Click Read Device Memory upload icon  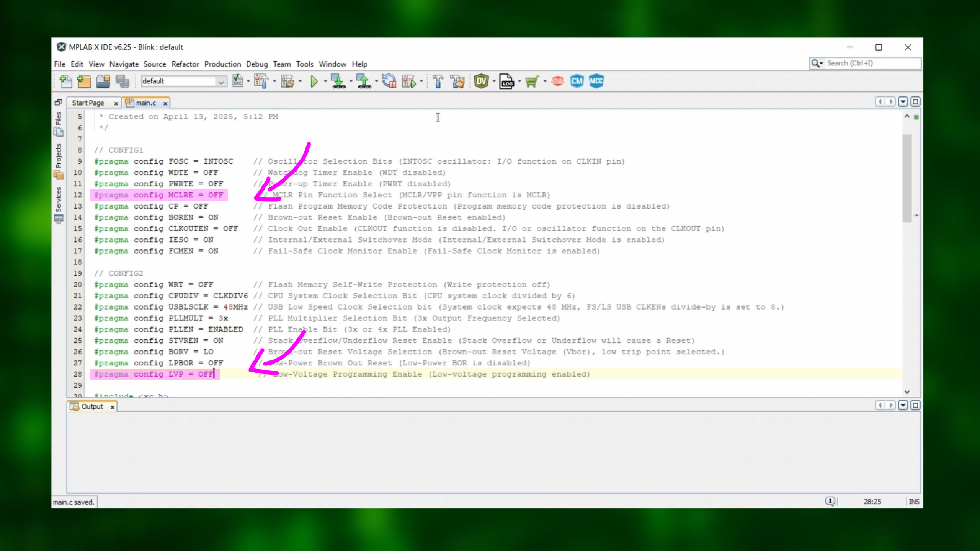tap(363, 81)
